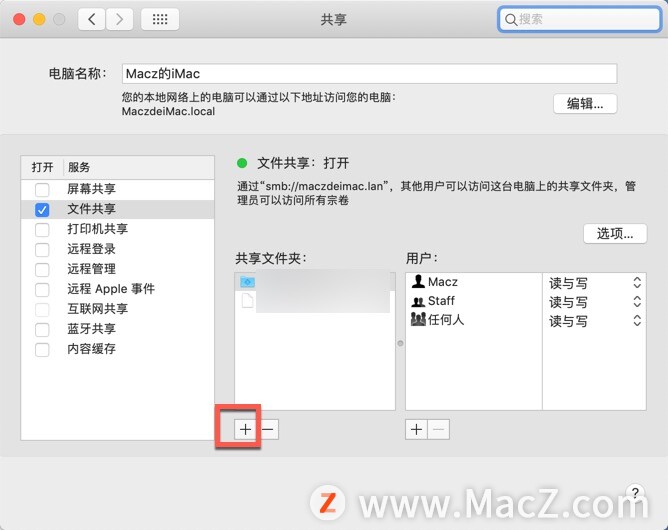Enable 蓝牙共享 checkbox
668x530 pixels.
(42, 329)
